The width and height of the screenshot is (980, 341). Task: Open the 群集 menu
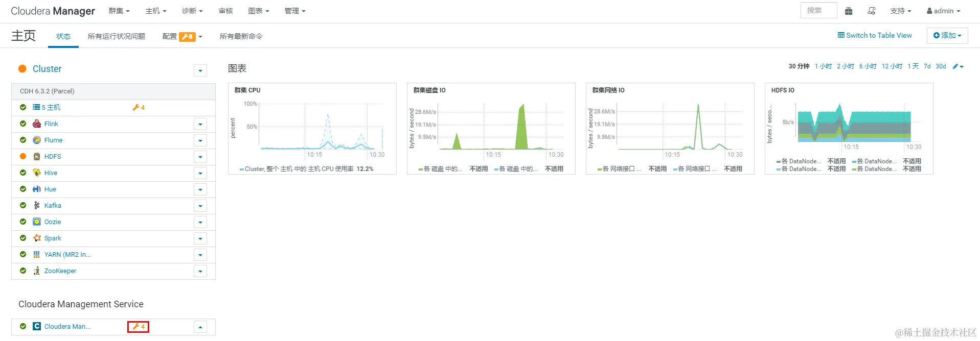[119, 11]
